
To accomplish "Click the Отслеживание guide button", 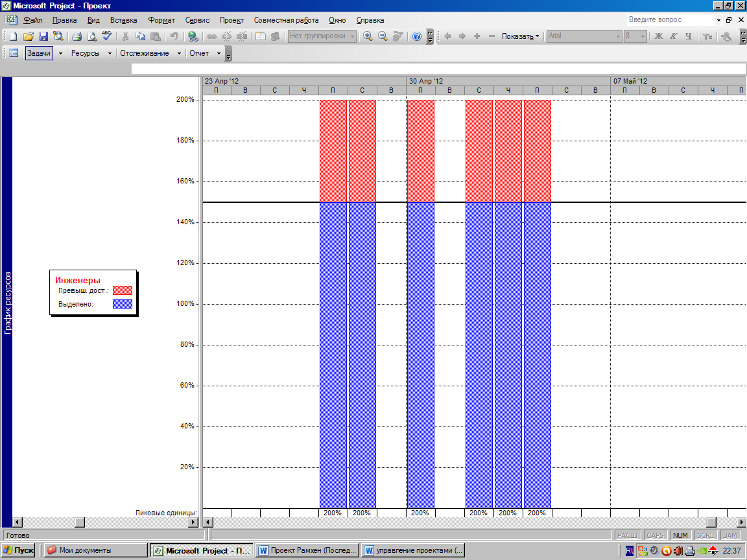I will coord(145,53).
